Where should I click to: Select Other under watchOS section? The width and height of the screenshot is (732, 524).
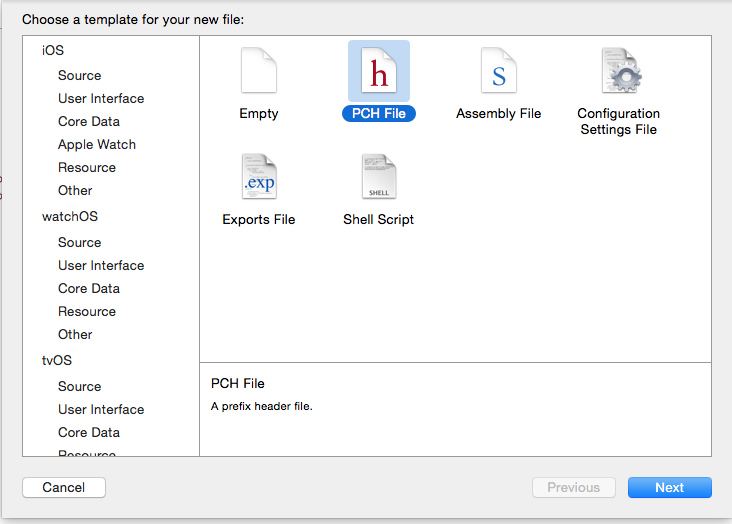pos(75,334)
